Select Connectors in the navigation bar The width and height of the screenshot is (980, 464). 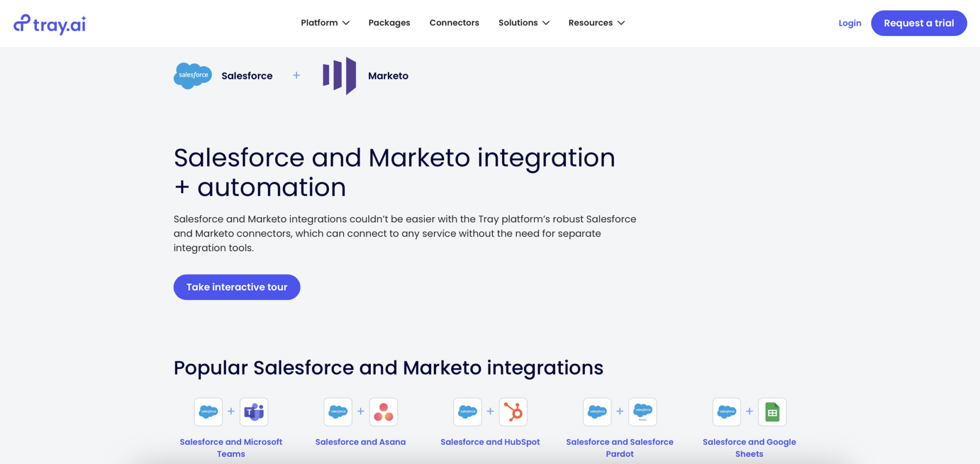[454, 22]
